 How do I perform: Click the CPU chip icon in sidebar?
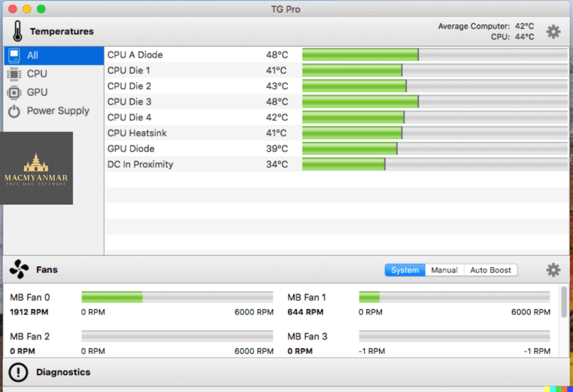click(x=14, y=74)
